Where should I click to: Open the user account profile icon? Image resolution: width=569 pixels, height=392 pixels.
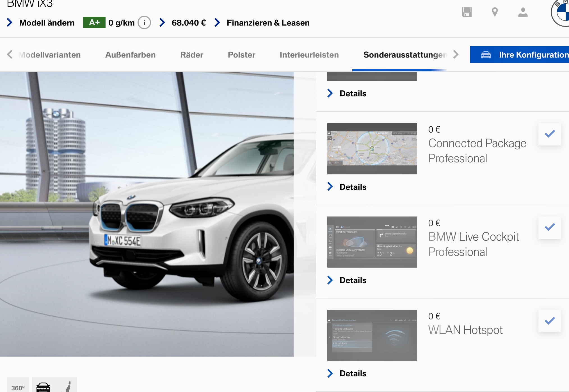tap(523, 12)
